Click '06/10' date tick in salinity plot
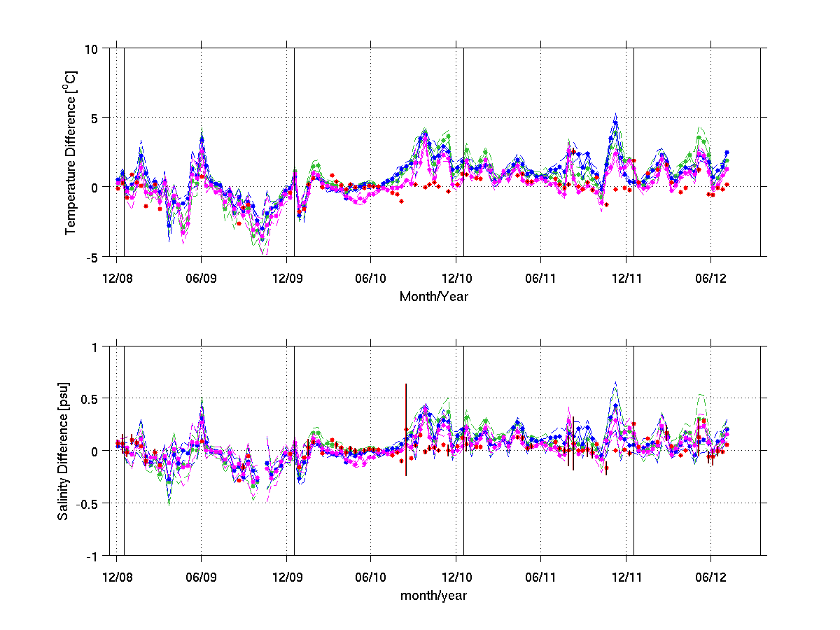Viewport: 840px width, 630px height. [371, 577]
